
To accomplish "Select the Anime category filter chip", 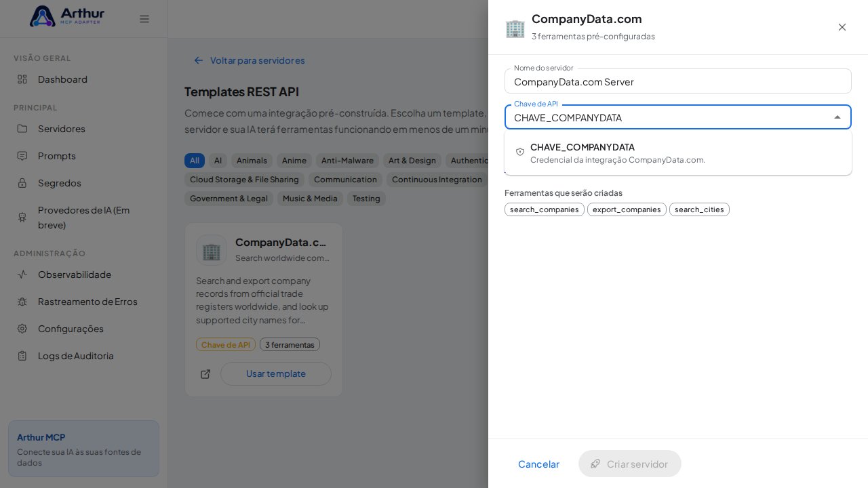I will (294, 161).
